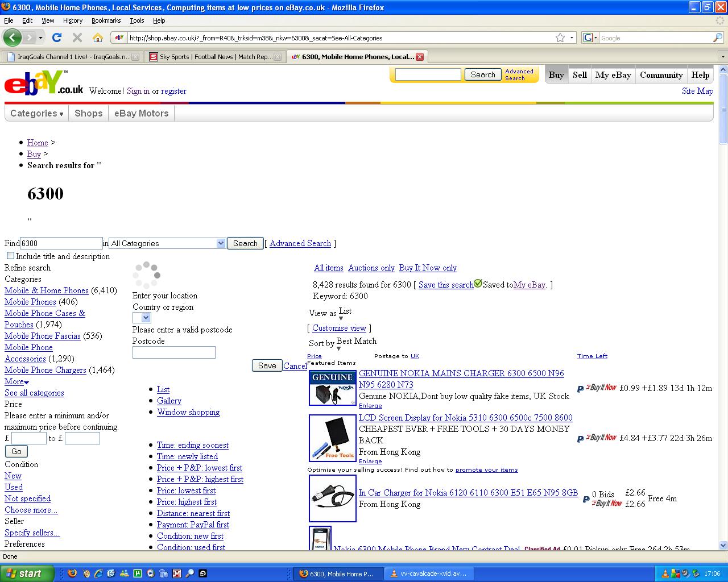Open the Windows Start menu

point(27,573)
